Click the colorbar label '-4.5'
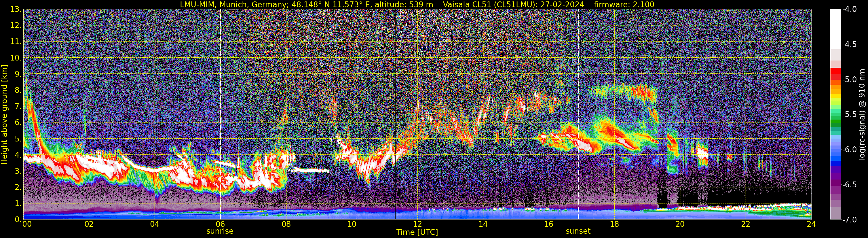868x238 pixels. (850, 44)
